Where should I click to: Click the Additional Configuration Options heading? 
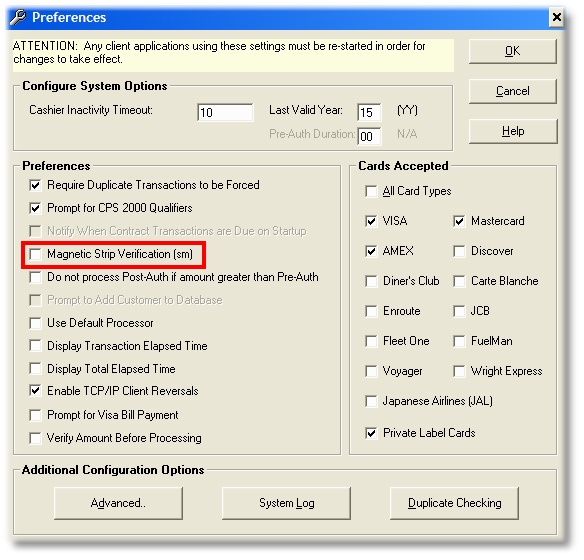[113, 470]
